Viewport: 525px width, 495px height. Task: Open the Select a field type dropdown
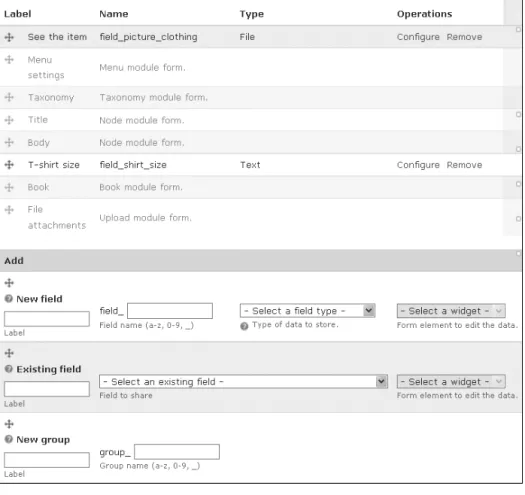307,311
